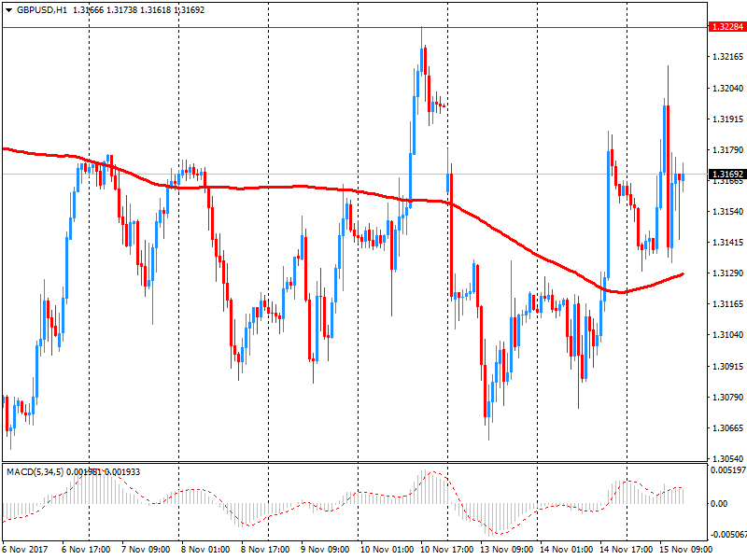Click the 14 Nov 17:00 time axis label

click(626, 550)
